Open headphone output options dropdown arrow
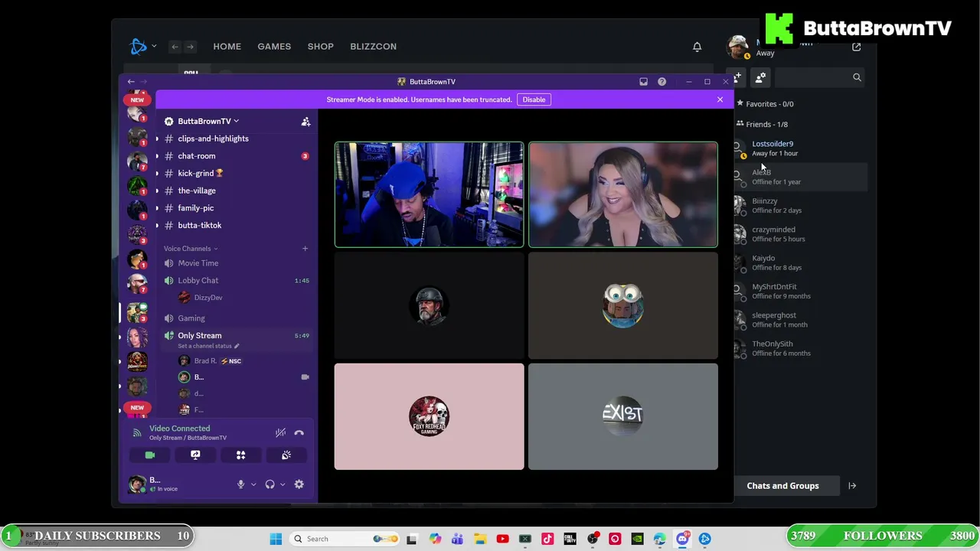980x551 pixels. 283,484
